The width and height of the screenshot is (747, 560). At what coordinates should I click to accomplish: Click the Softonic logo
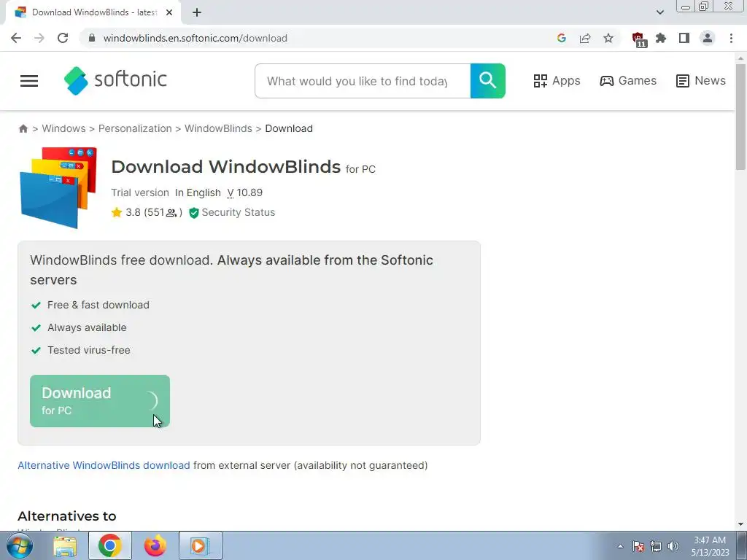115,80
